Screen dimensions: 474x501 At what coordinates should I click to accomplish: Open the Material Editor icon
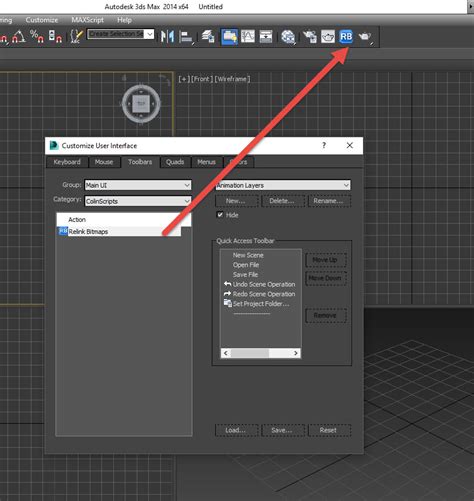coord(288,37)
